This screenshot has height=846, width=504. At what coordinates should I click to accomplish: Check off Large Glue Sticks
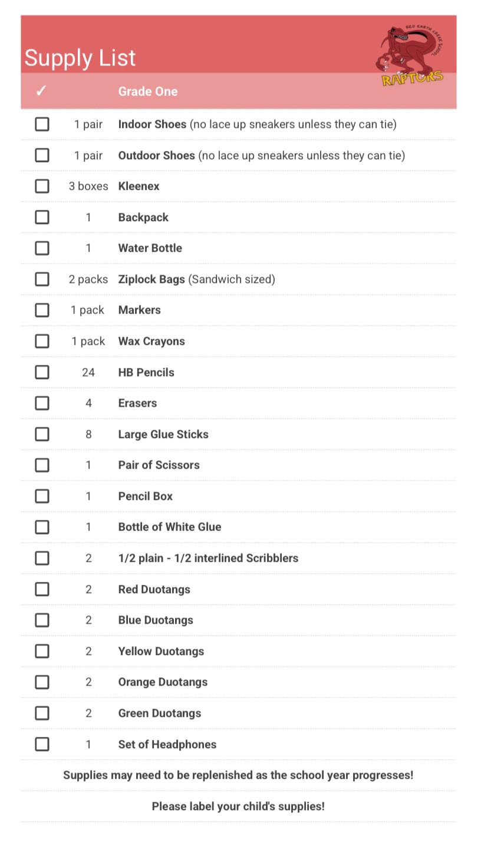[x=42, y=434]
